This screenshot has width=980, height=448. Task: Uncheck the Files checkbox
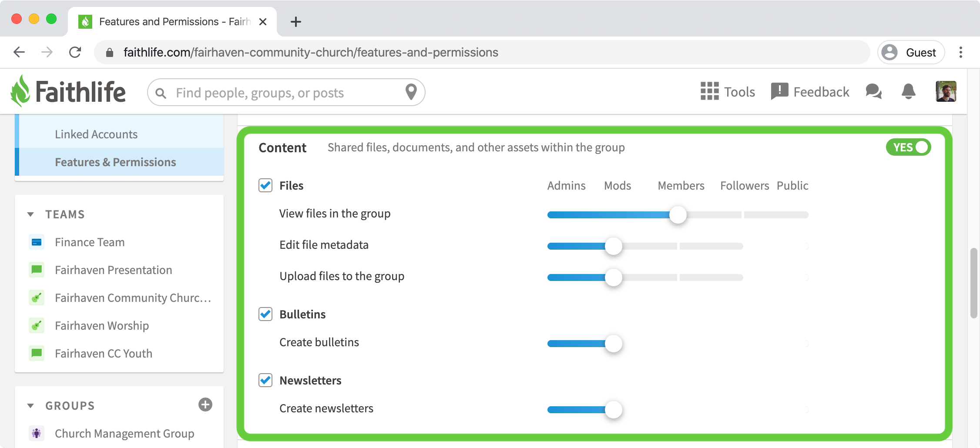coord(265,185)
